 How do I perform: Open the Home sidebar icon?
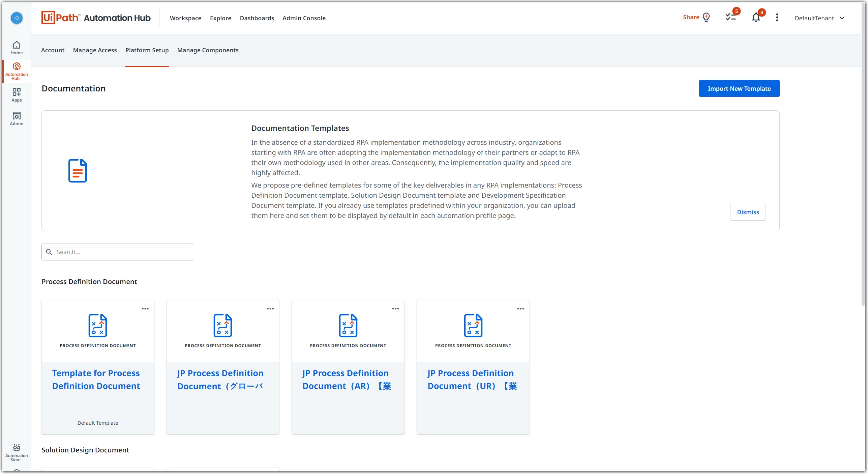click(17, 48)
